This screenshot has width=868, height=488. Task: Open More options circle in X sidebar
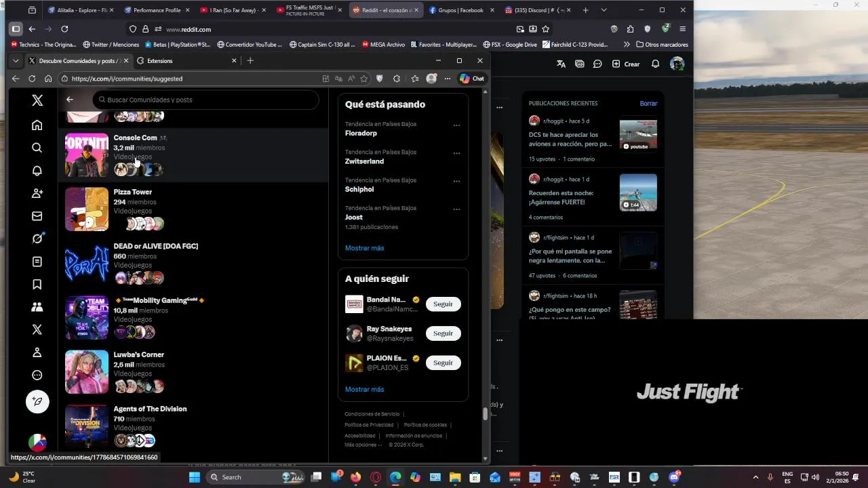tap(37, 375)
